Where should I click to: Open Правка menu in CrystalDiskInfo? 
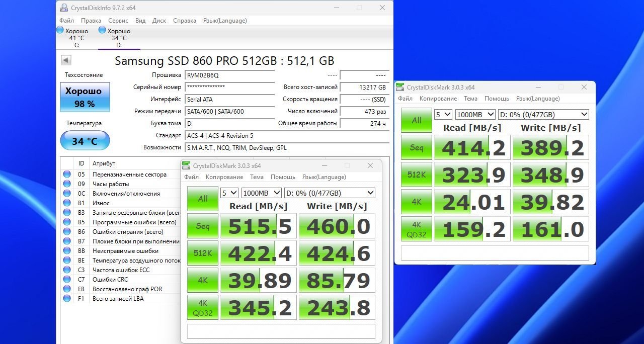[x=91, y=21]
